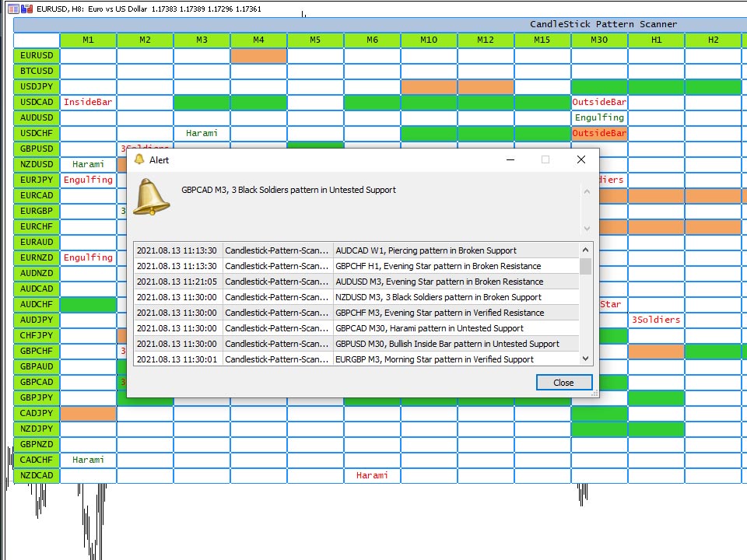Select the NZDUSD M3 3 Black Soldiers row
747x560 pixels.
[358, 297]
